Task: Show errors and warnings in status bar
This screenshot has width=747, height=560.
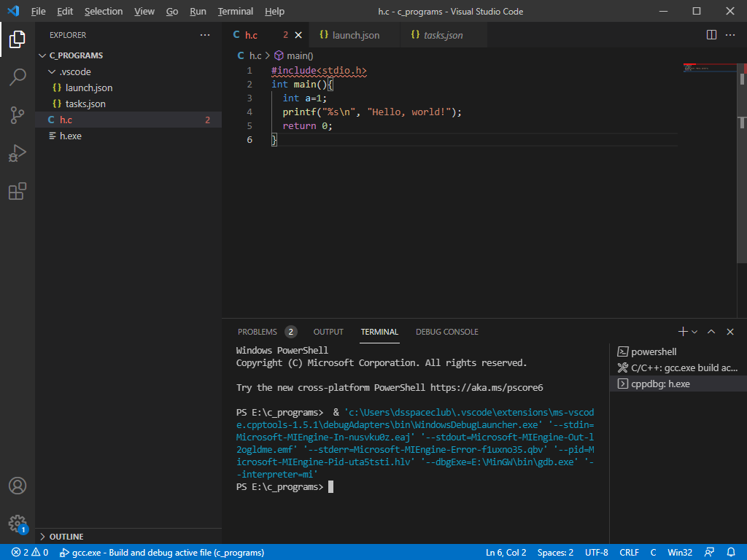Action: pyautogui.click(x=30, y=553)
